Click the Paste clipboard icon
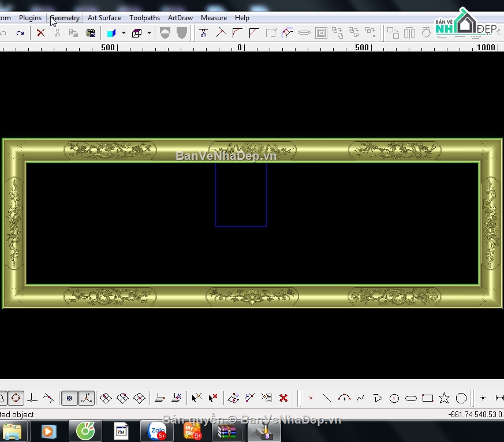The width and height of the screenshot is (504, 442). (x=91, y=33)
